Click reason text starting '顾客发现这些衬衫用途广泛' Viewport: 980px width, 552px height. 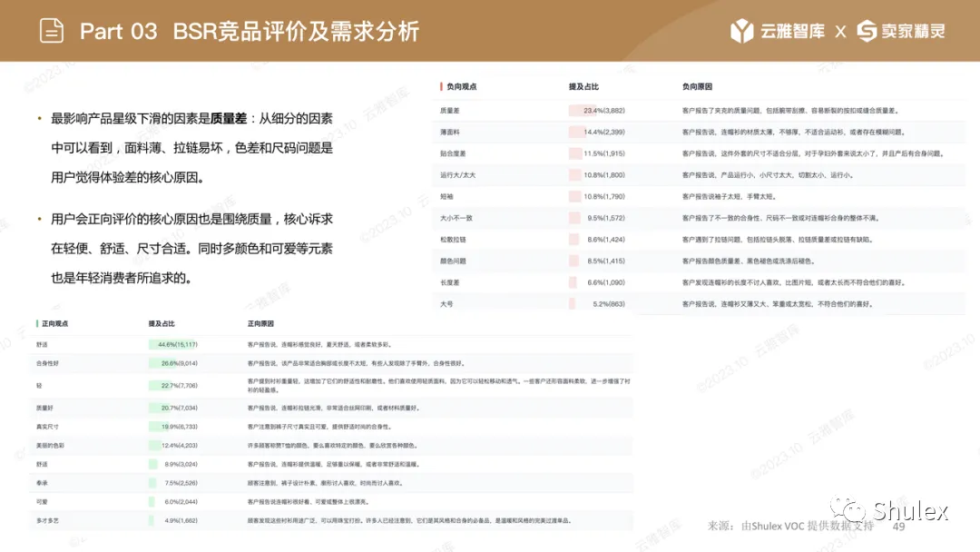(x=408, y=520)
